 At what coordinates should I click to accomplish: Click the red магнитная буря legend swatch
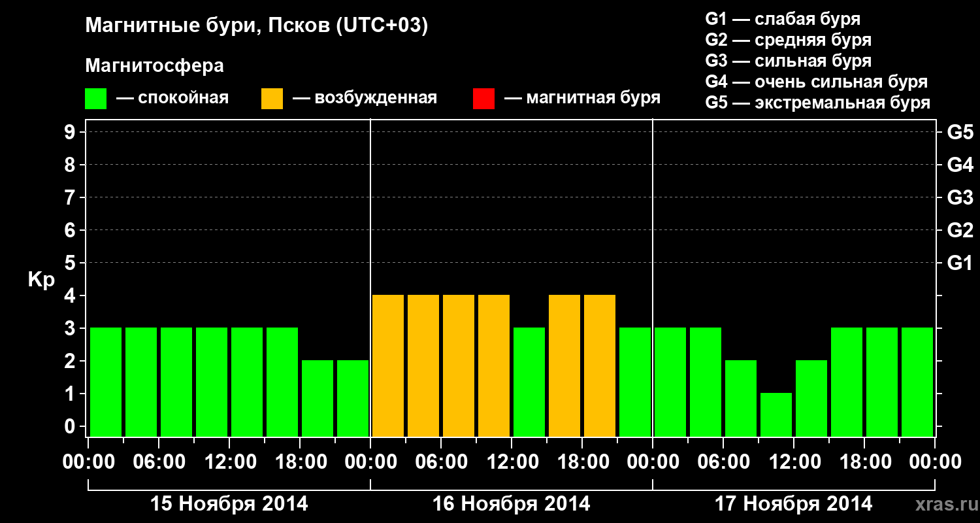[483, 99]
